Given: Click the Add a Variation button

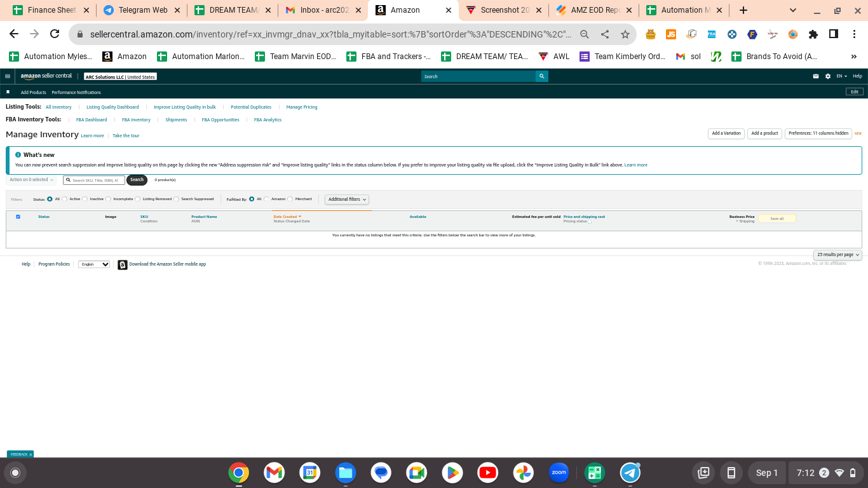Looking at the screenshot, I should pos(726,133).
